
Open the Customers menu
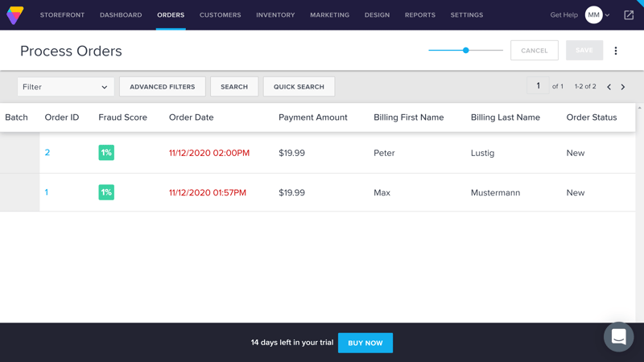tap(220, 14)
